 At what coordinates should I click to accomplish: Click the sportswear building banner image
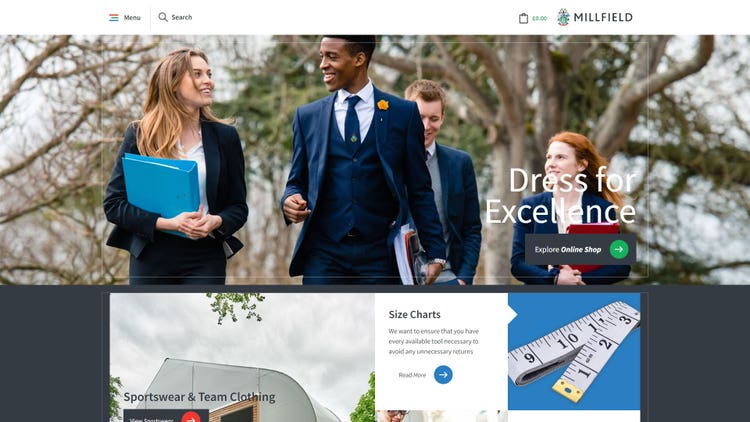[242, 357]
